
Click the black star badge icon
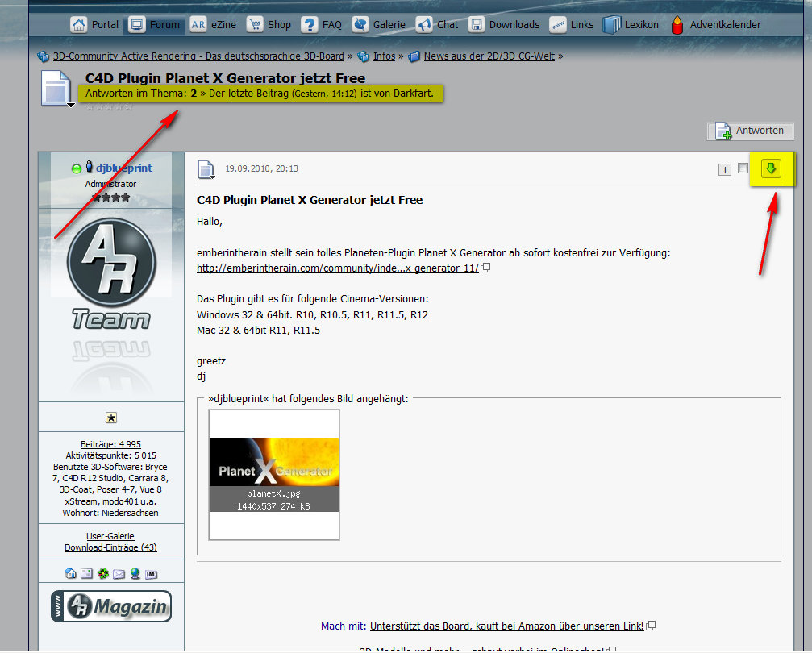[111, 418]
